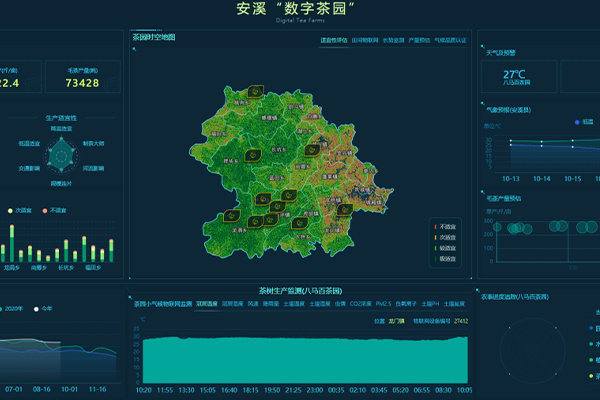600x400 pixels.
Task: Click the 极适宜 map legend entry
Action: [x=445, y=260]
